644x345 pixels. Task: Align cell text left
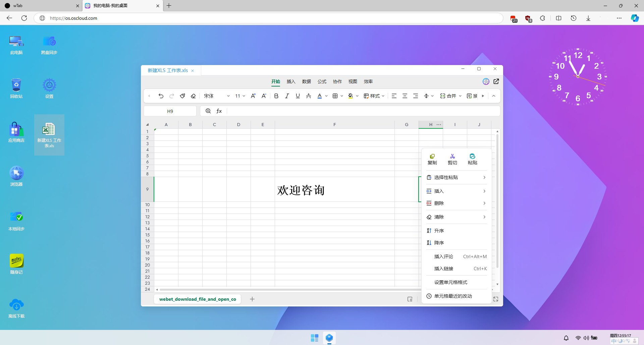point(394,96)
